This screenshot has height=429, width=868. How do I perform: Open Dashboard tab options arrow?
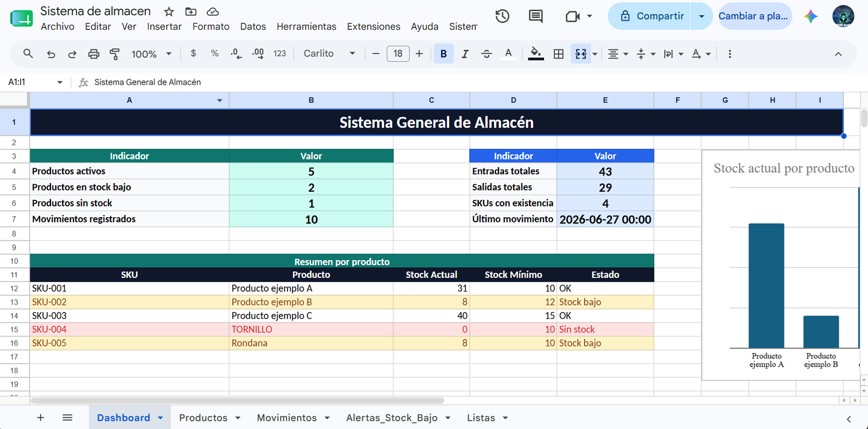[161, 418]
